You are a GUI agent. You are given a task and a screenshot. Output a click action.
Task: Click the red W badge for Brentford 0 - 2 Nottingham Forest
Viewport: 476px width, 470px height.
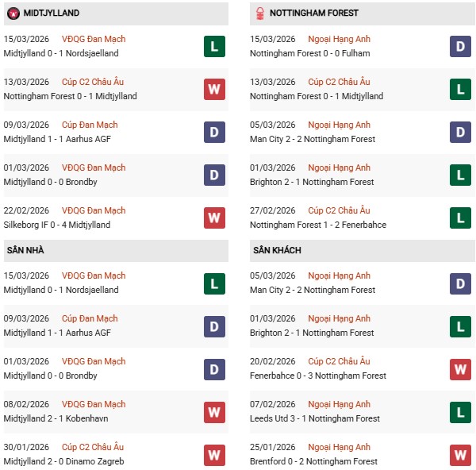[460, 455]
